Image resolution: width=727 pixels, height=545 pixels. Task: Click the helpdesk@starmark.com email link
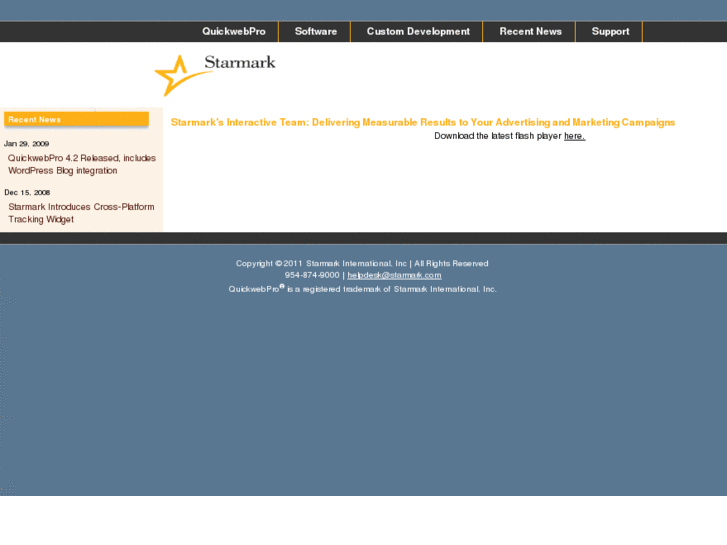pyautogui.click(x=394, y=275)
